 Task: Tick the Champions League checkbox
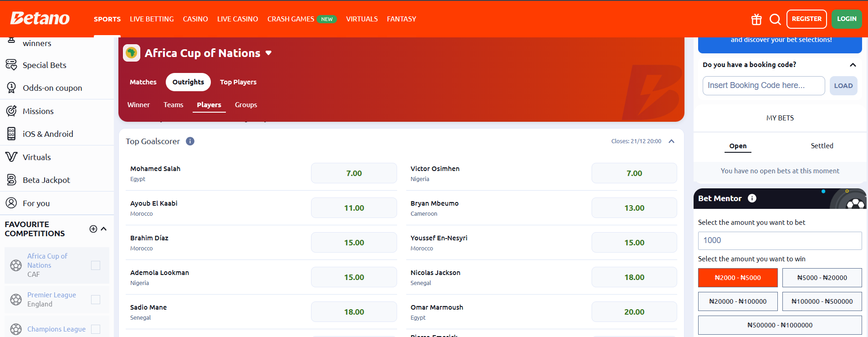[96, 329]
